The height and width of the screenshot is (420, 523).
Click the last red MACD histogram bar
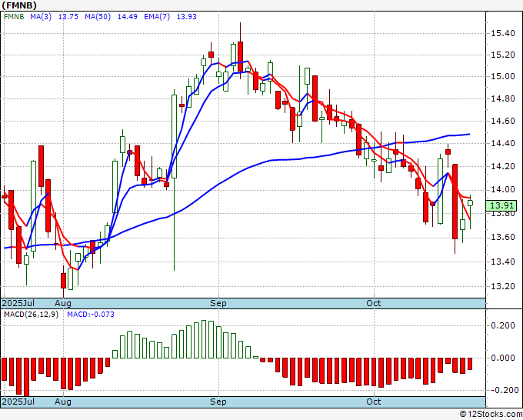(x=470, y=364)
